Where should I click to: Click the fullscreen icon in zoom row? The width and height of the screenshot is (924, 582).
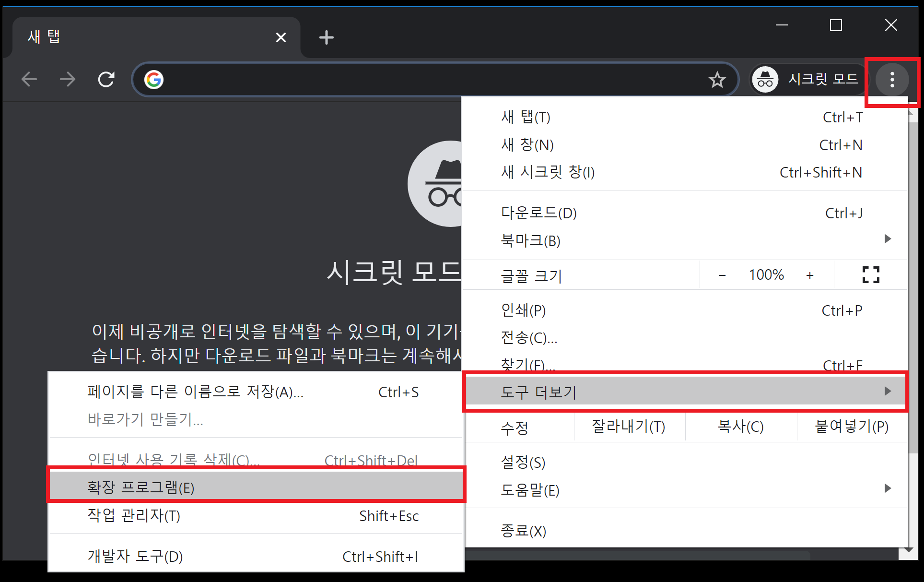click(870, 275)
